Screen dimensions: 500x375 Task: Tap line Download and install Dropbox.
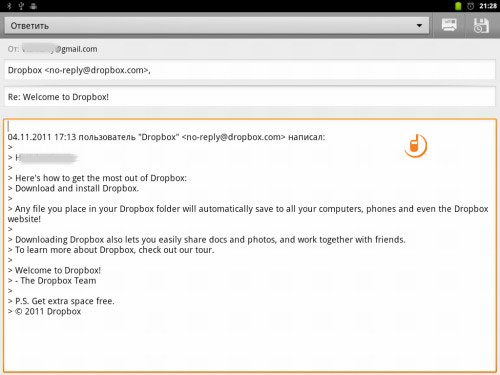[x=73, y=188]
